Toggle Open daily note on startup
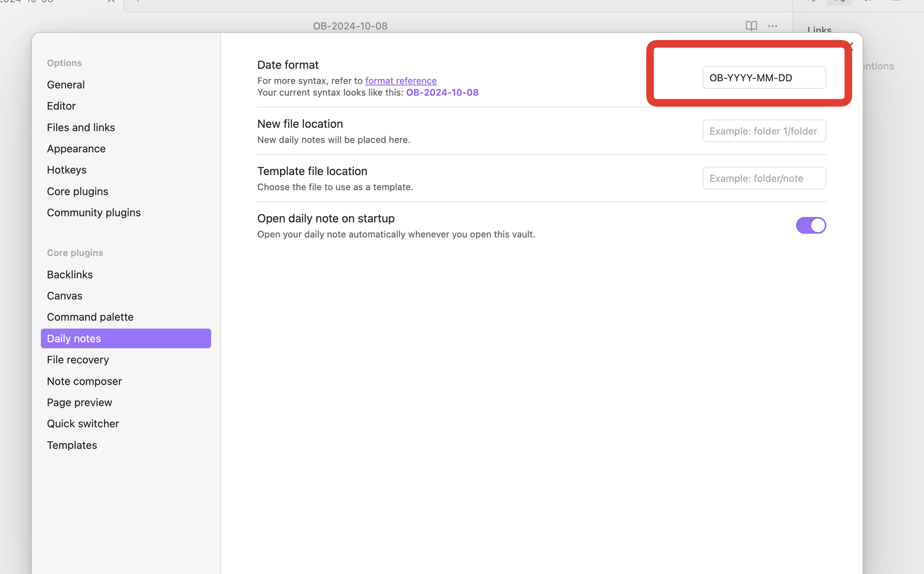 [x=810, y=225]
